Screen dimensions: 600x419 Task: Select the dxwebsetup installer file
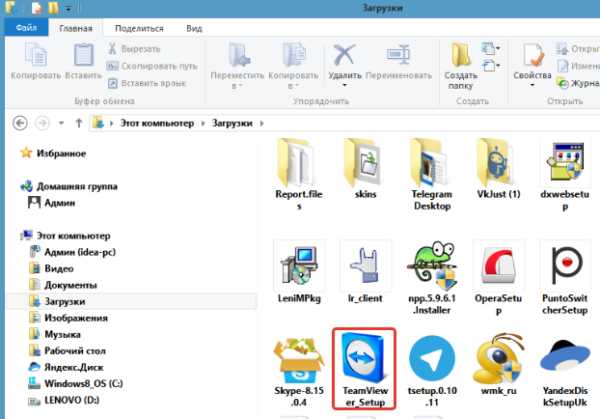click(565, 175)
